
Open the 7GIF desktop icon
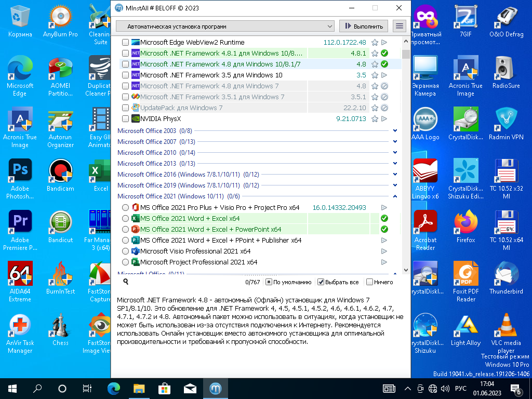[466, 21]
